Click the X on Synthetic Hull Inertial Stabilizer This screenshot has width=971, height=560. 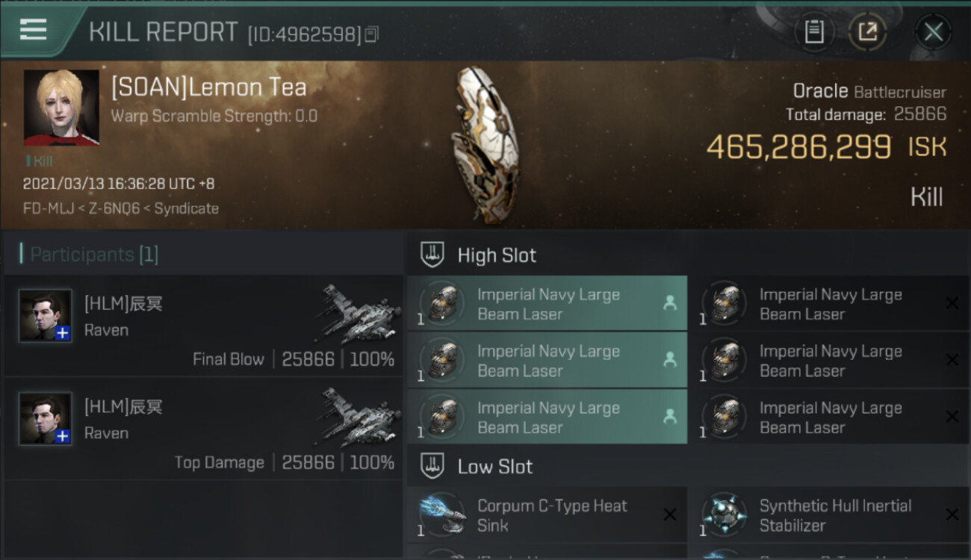(952, 514)
